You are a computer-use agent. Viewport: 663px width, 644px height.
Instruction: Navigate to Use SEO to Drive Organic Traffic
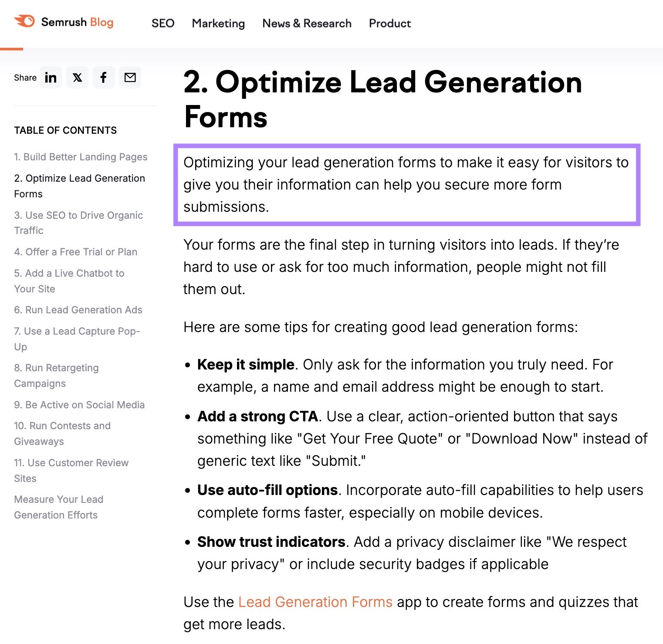[x=78, y=223]
